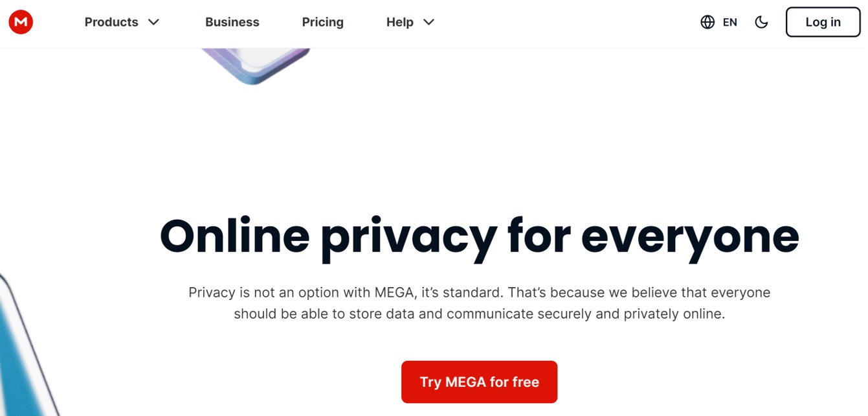
Task: Click the paragraph starting "Privacy is not an option"
Action: click(479, 303)
